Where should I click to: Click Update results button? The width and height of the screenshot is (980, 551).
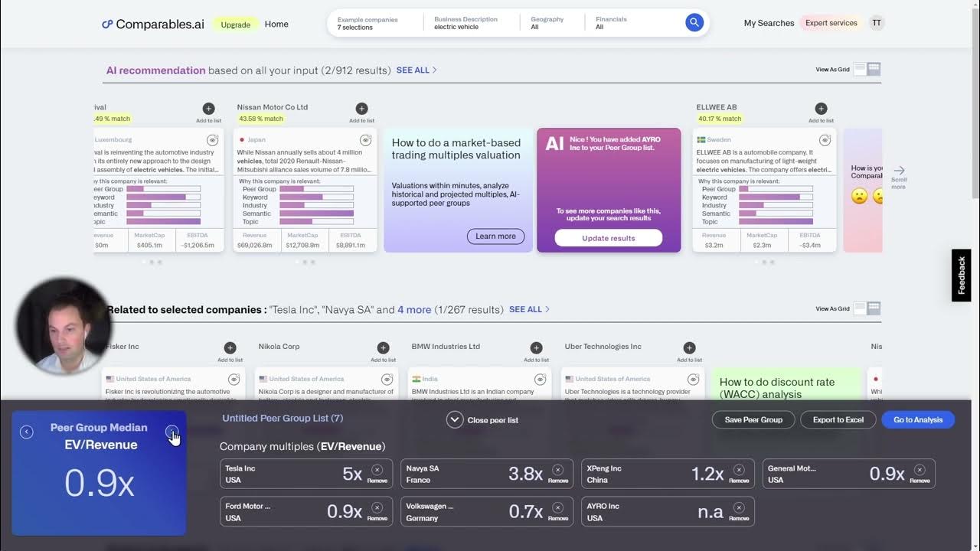tap(609, 238)
